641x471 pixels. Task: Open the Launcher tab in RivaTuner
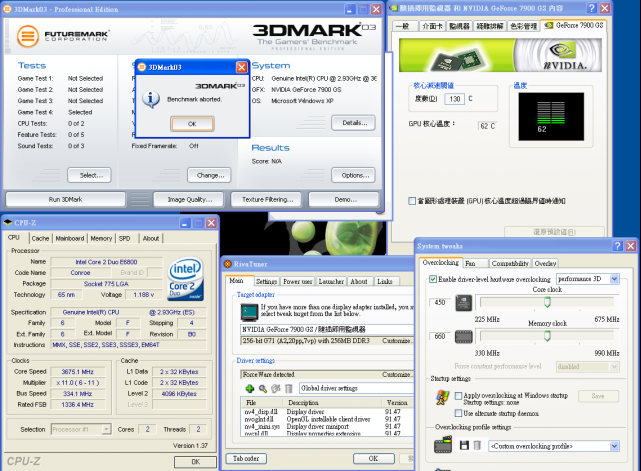pos(331,281)
